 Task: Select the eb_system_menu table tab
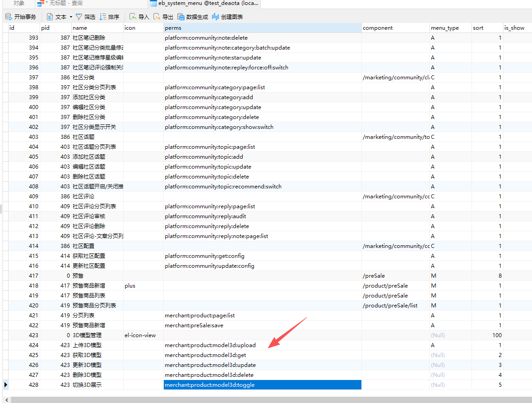202,3
